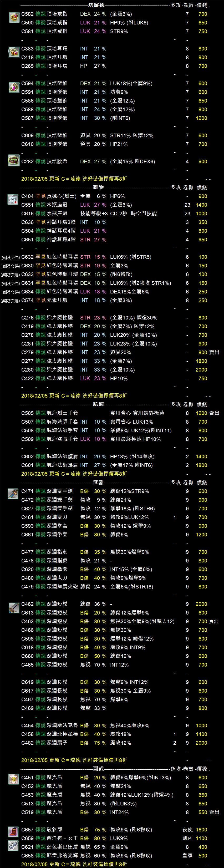Click price 2000 of C280 強力魔性墜
Image resolution: width=224 pixels, height=868 pixels.
pyautogui.click(x=201, y=370)
